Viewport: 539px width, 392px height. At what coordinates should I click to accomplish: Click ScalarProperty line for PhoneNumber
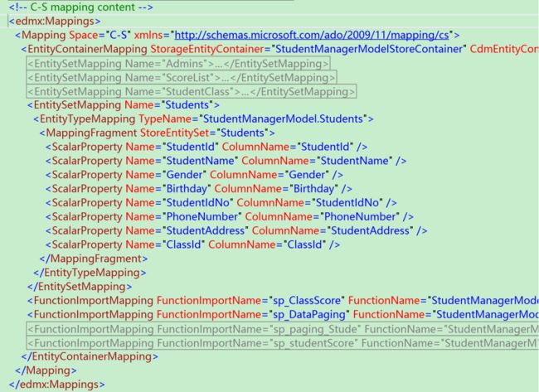(x=230, y=217)
